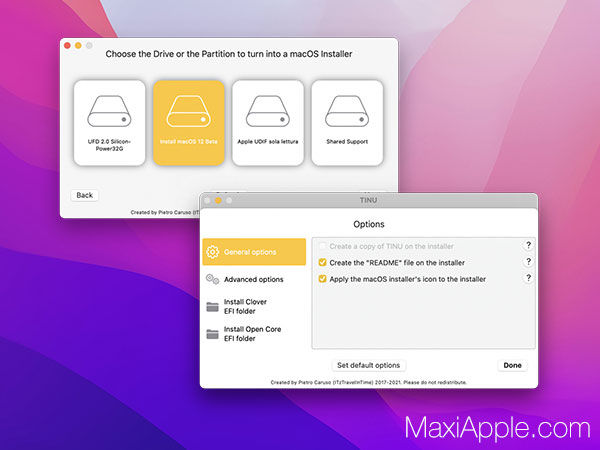Open General options gear section
The height and width of the screenshot is (450, 600).
(254, 252)
